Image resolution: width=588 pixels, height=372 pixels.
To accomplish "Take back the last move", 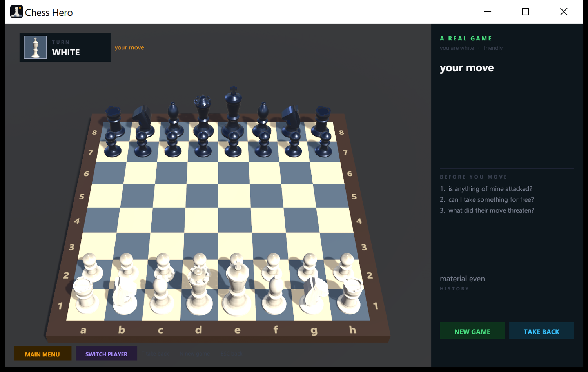I will [541, 331].
